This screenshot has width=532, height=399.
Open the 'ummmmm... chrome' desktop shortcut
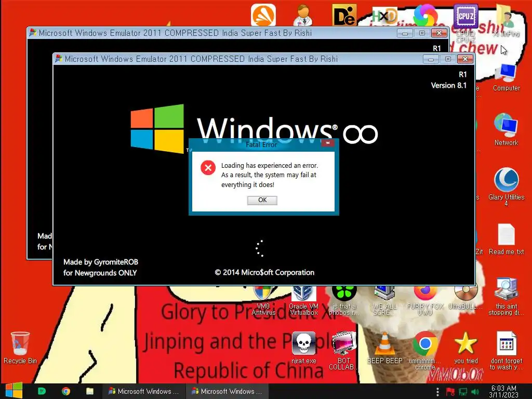pyautogui.click(x=425, y=351)
